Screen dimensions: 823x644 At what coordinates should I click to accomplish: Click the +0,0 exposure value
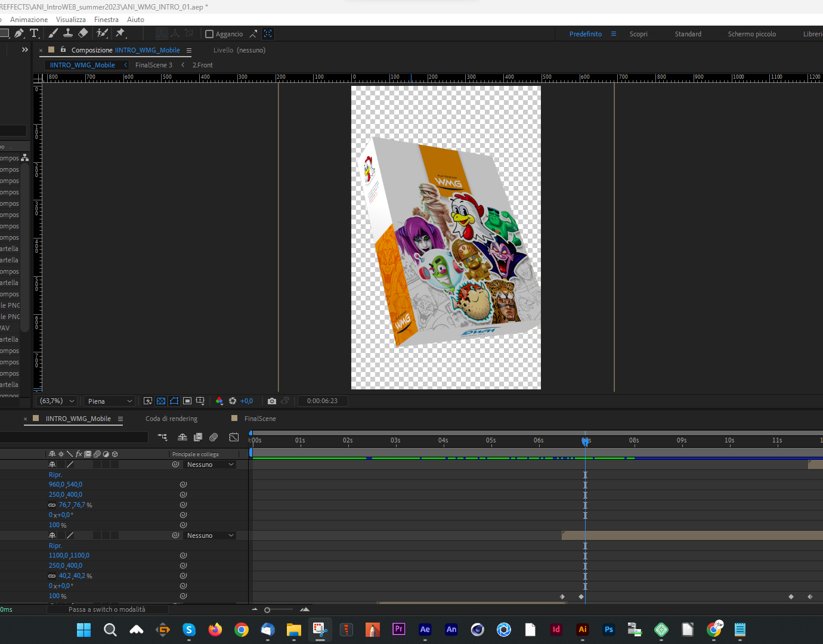tap(246, 401)
